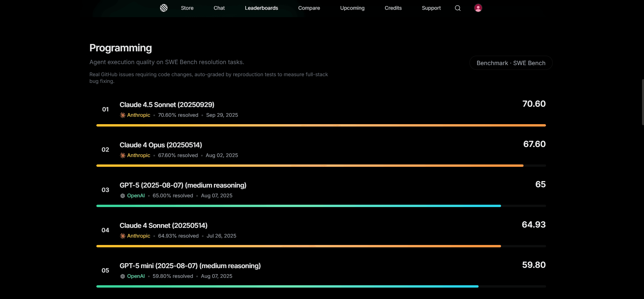Open Claude 4 Sonnet (20250514) entry
Viewport: 644px width, 299px height.
163,226
